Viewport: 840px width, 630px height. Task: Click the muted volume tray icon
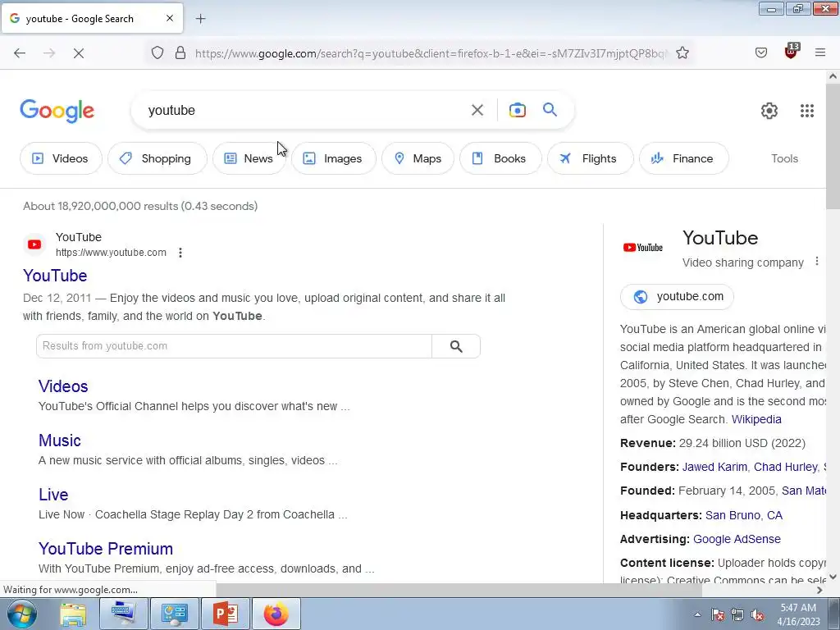[x=757, y=615]
